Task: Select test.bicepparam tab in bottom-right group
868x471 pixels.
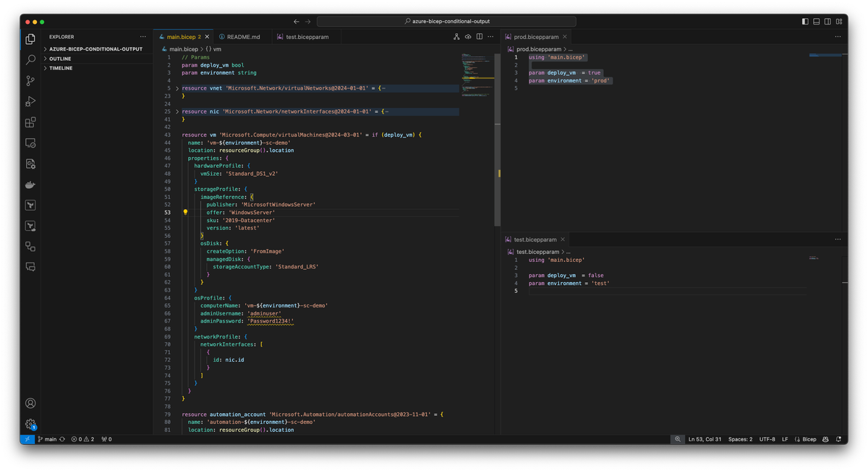Action: [x=535, y=239]
